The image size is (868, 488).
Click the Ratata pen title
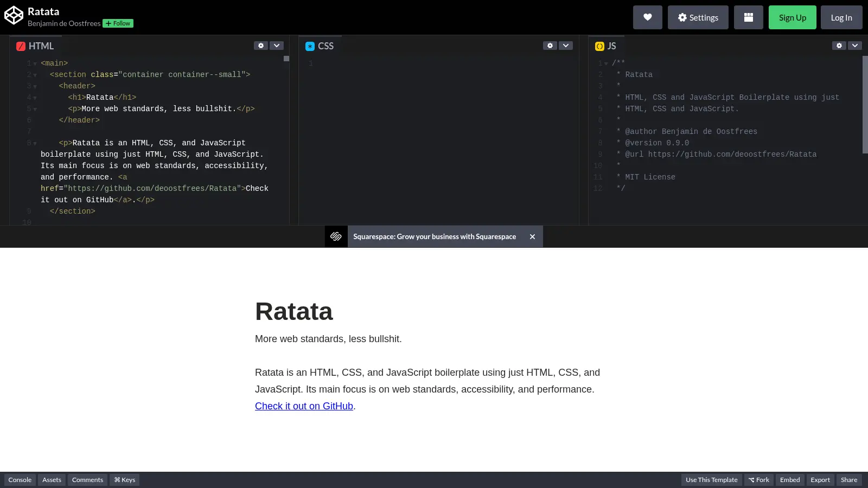point(43,11)
